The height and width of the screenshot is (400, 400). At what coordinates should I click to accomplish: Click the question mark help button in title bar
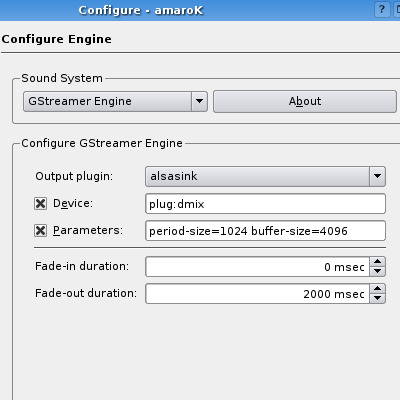(x=382, y=9)
